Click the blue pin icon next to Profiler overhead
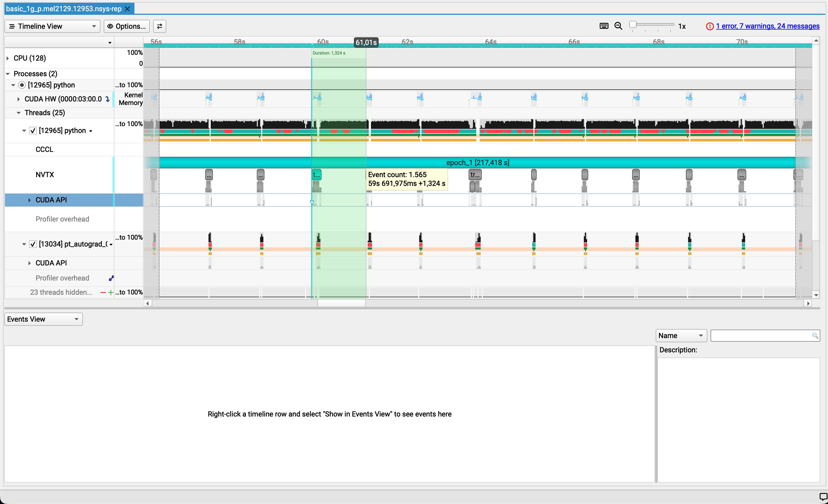This screenshot has height=504, width=828. pyautogui.click(x=111, y=278)
